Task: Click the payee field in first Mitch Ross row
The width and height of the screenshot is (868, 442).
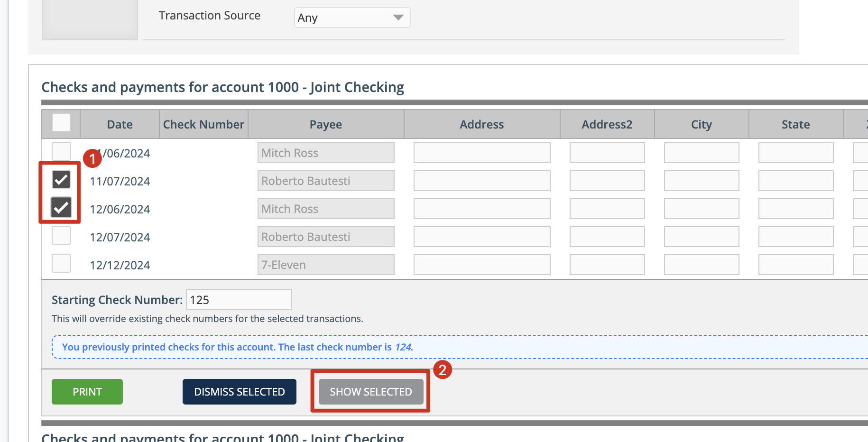Action: (326, 153)
